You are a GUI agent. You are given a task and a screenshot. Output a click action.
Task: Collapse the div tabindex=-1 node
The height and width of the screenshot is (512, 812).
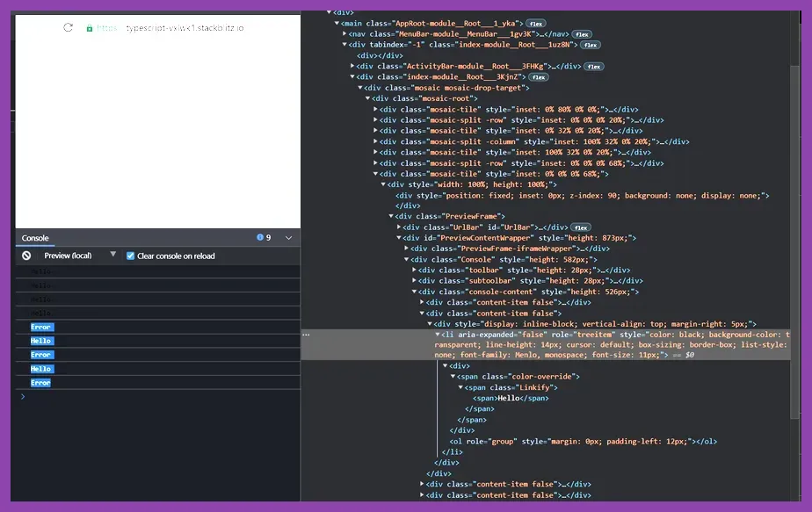(x=344, y=45)
